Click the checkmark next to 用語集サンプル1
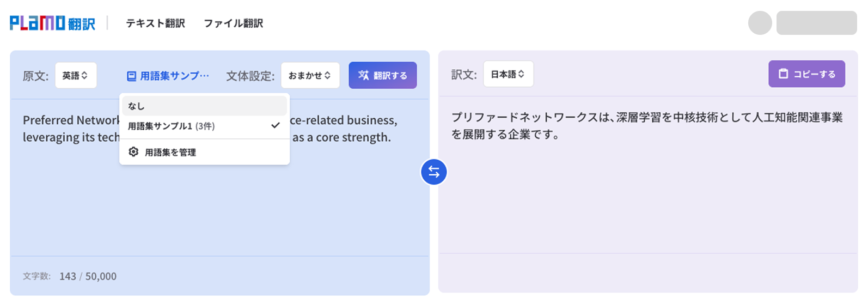 point(276,125)
